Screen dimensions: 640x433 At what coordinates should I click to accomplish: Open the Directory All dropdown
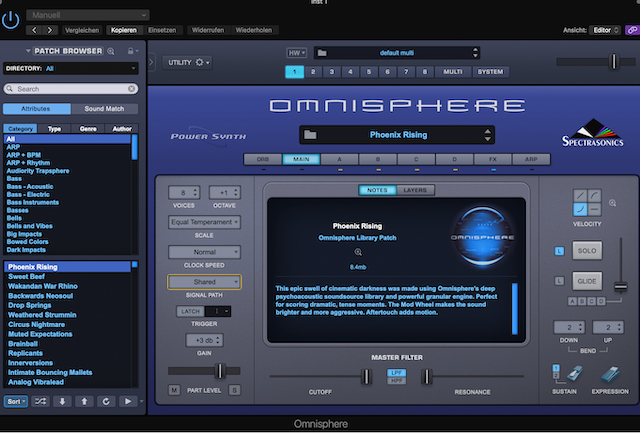pyautogui.click(x=71, y=68)
